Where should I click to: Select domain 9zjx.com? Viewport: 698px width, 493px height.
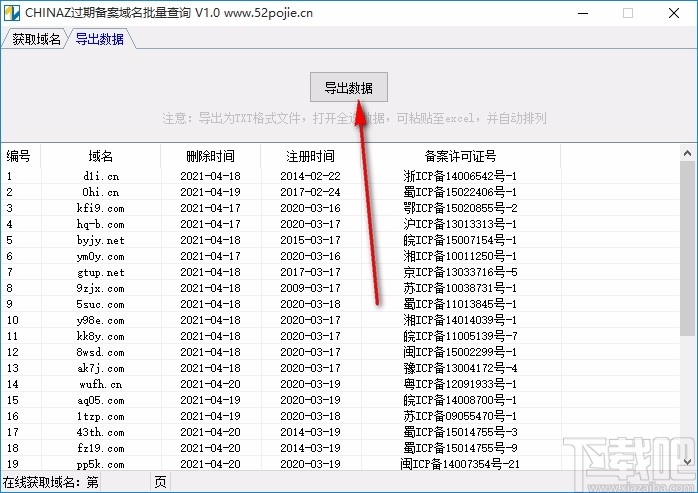click(101, 289)
